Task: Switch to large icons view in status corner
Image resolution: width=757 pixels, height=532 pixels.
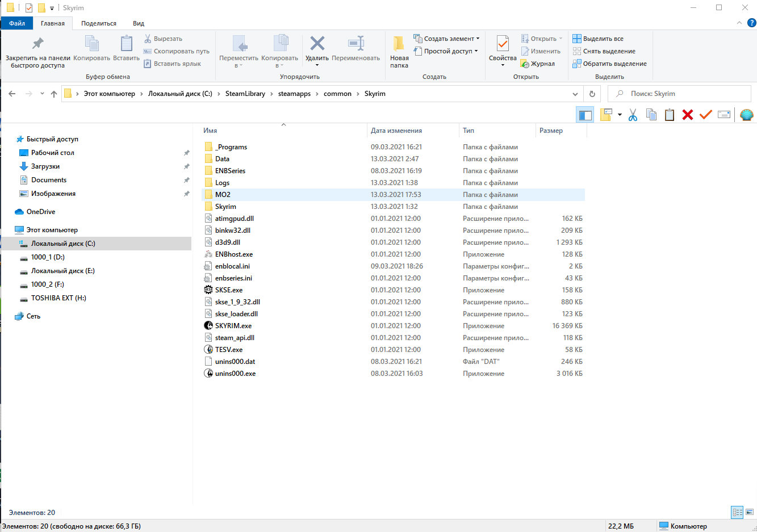Action: pyautogui.click(x=750, y=512)
